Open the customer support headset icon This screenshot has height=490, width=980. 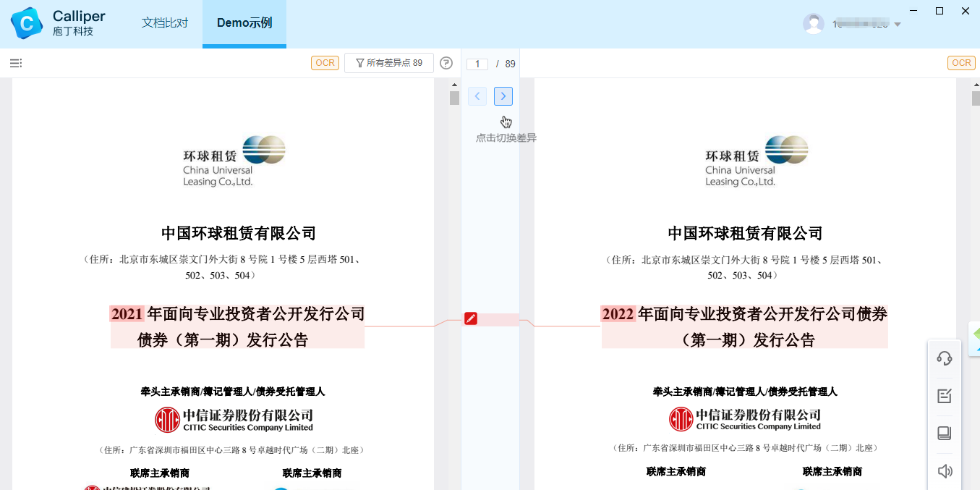(x=944, y=358)
